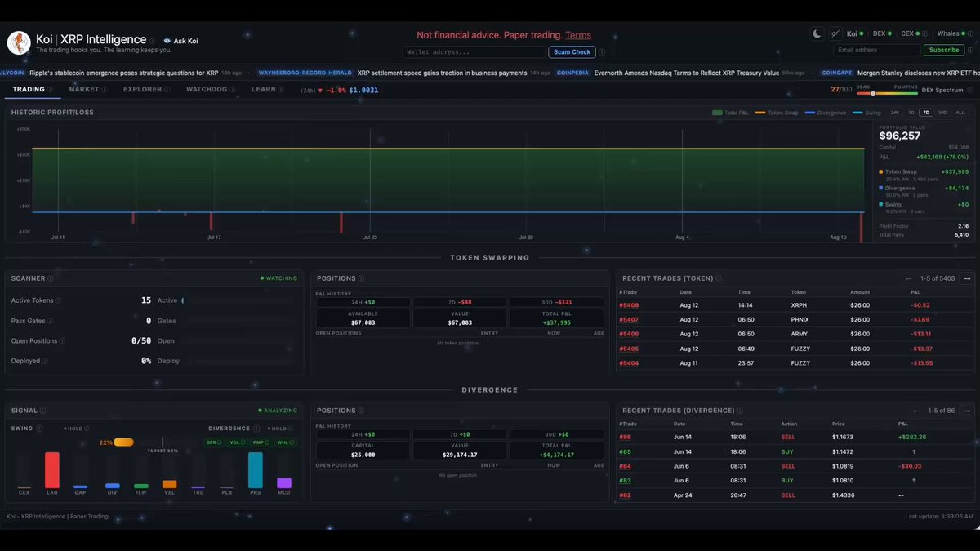Click the Koi fish logo
This screenshot has height=551, width=980.
pyautogui.click(x=19, y=42)
